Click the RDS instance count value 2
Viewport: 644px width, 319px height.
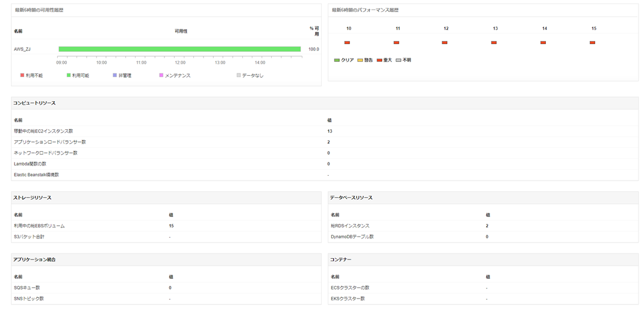pos(487,226)
